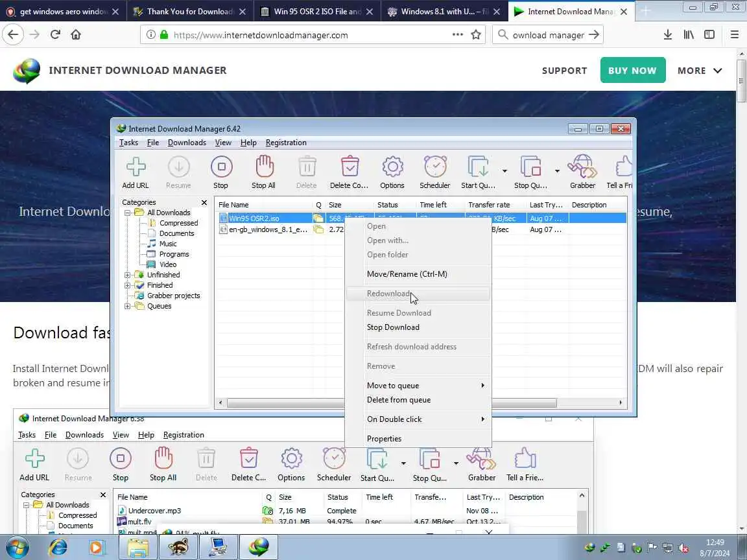This screenshot has height=560, width=747.
Task: Click Stop Queue icon in IDM 6.42
Action: 530,167
